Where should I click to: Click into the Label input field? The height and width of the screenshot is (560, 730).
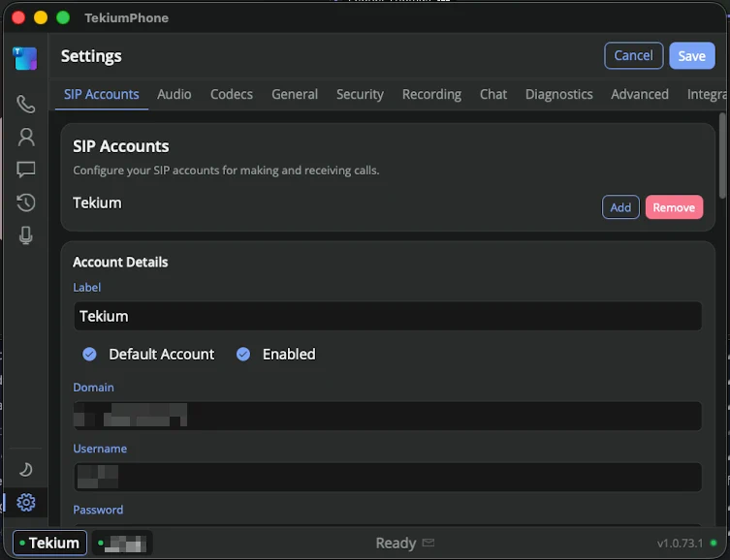coord(388,316)
